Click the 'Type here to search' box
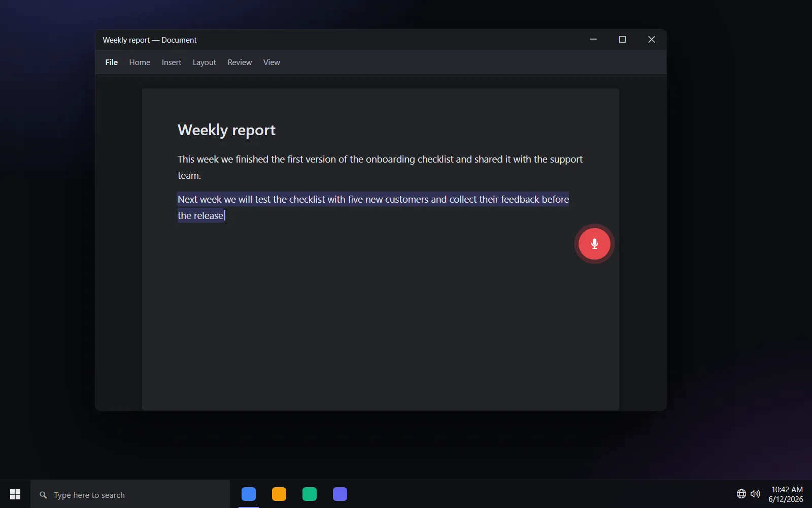812x508 pixels. point(130,494)
